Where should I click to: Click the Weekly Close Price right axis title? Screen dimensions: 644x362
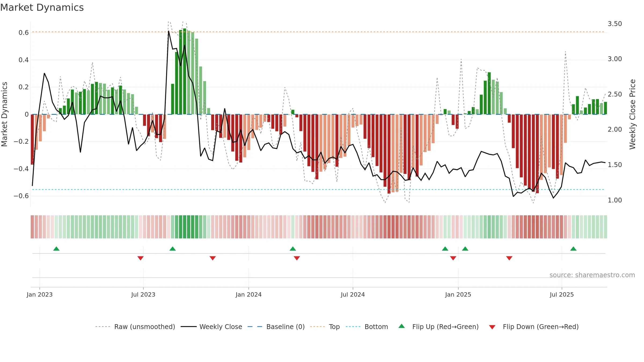(x=632, y=114)
